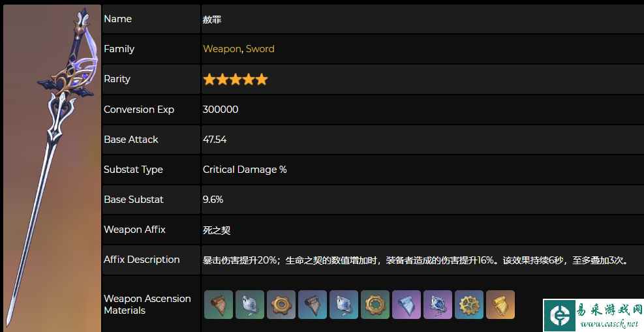Select the white crystal material on green background
The width and height of the screenshot is (644, 332).
250,305
